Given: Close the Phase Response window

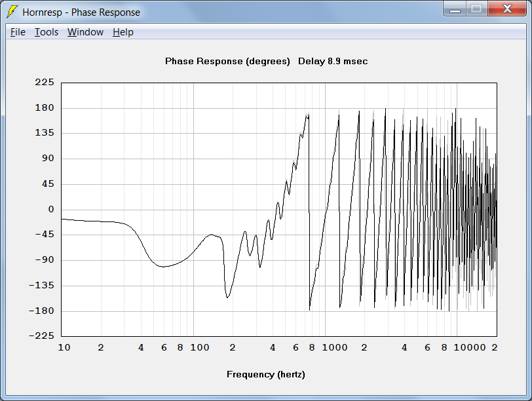Looking at the screenshot, I should (507, 9).
